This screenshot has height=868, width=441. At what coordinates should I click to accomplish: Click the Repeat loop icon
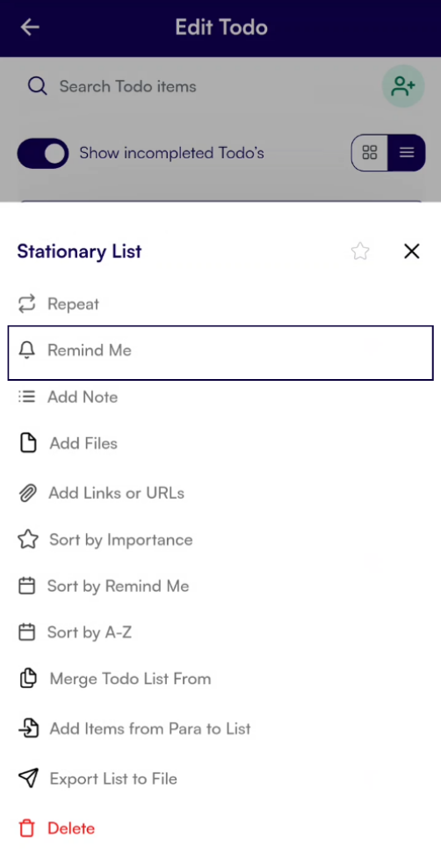[26, 303]
